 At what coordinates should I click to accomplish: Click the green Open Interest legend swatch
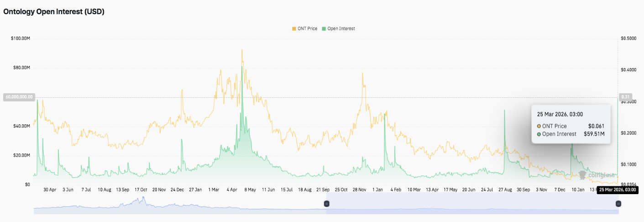coord(324,28)
